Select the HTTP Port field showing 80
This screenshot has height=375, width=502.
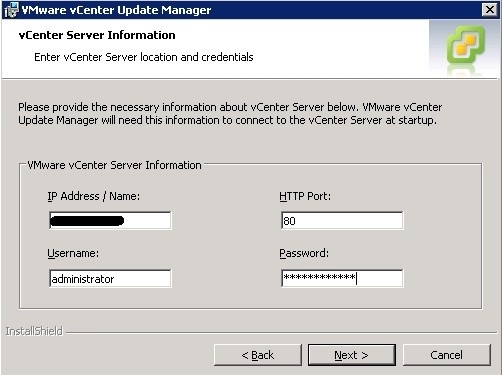(342, 220)
